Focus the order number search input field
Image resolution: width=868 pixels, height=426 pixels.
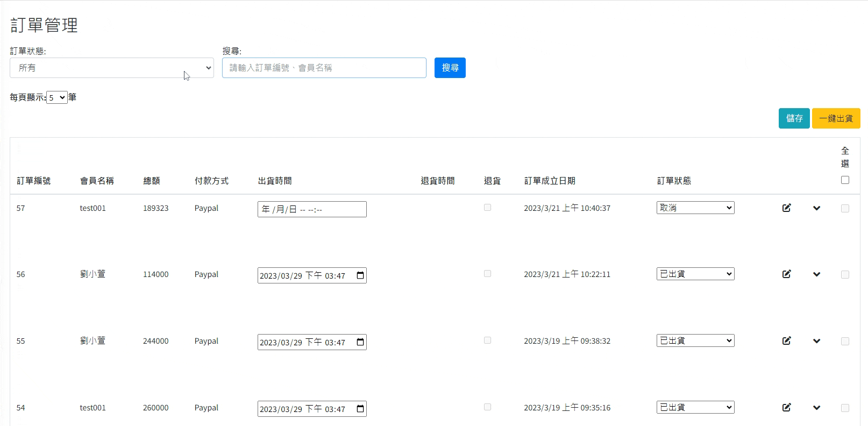tap(324, 68)
